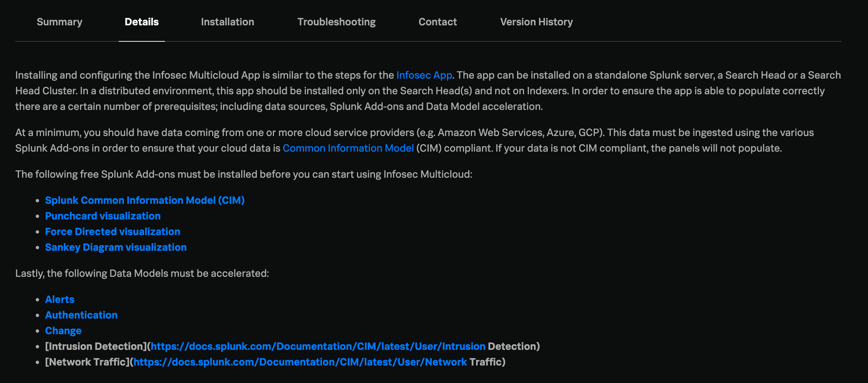
Task: Click the Network Traffic docs URL
Action: [300, 362]
